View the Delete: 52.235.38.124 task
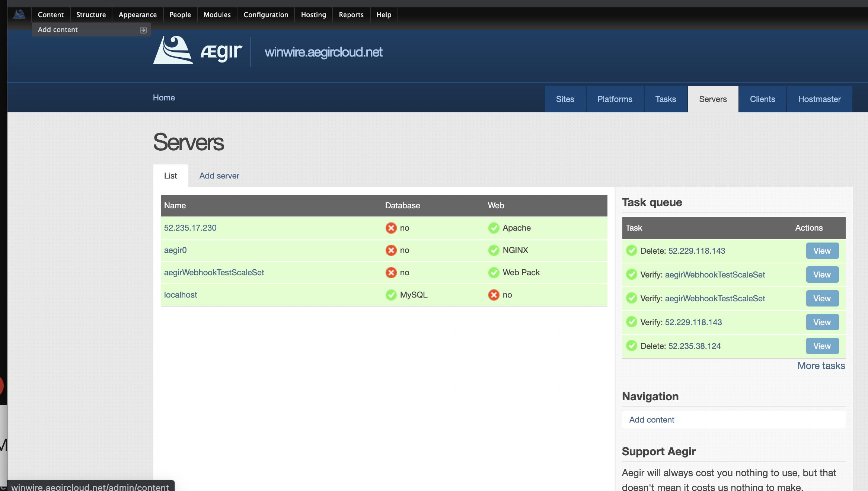868x491 pixels. pyautogui.click(x=822, y=346)
